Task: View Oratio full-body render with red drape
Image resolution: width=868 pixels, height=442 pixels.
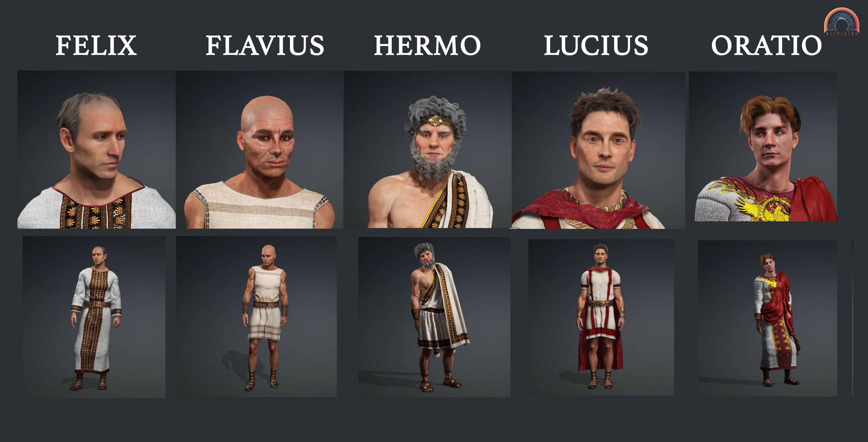Action: 768,318
